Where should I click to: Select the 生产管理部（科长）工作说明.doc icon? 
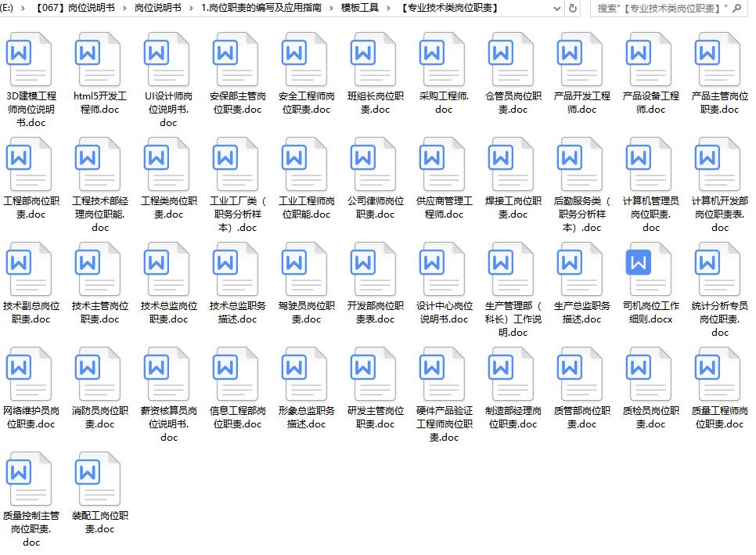click(x=512, y=268)
